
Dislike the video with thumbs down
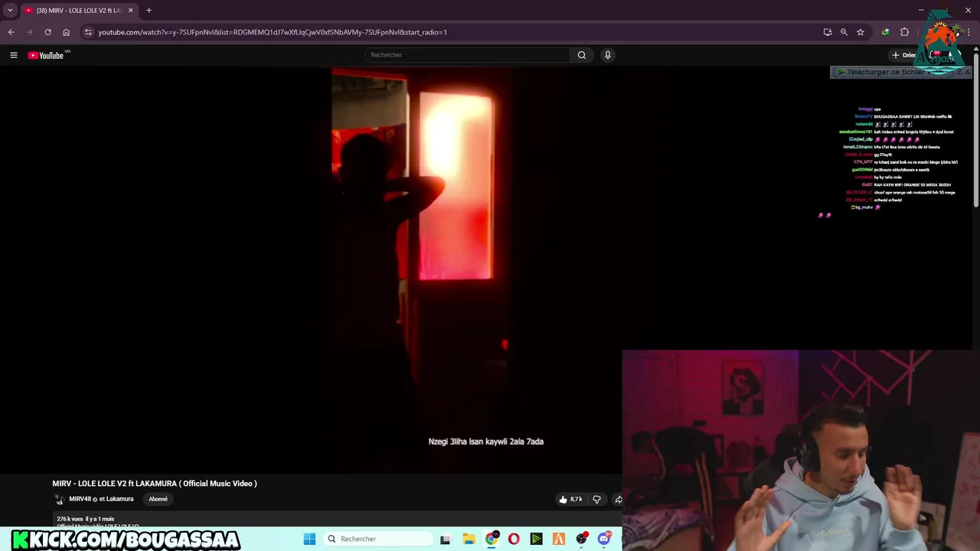(x=596, y=500)
